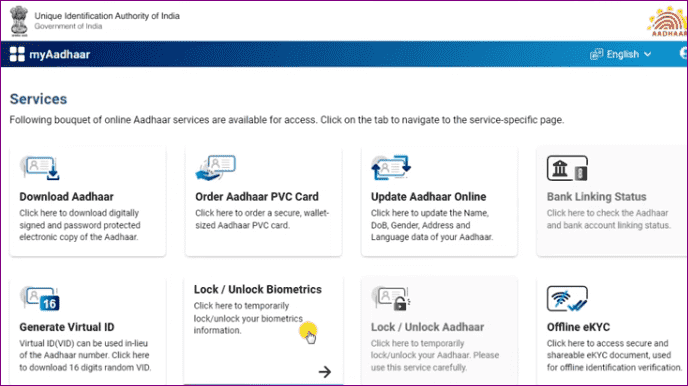The height and width of the screenshot is (386, 688).
Task: Click the Unique Identification Authority of India text
Action: click(x=107, y=16)
